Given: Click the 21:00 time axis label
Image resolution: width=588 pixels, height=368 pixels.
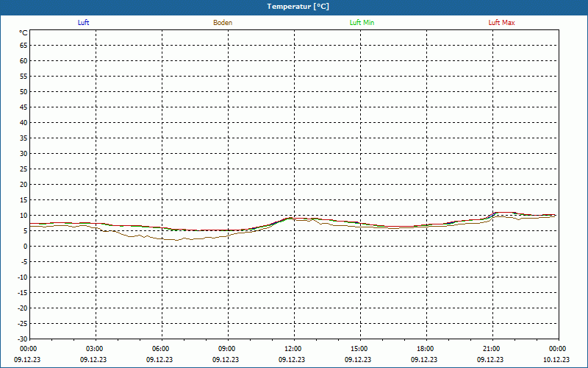Looking at the screenshot, I should (491, 349).
